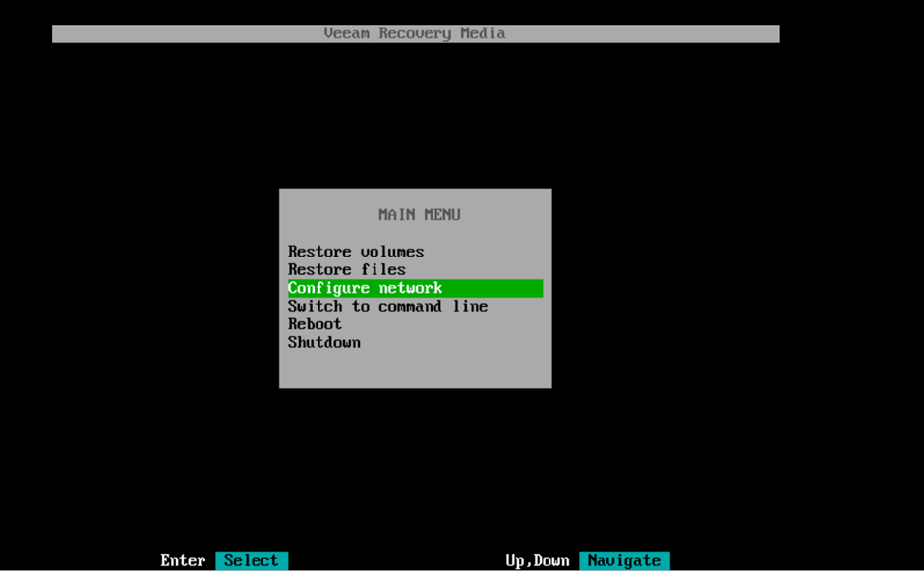This screenshot has width=924, height=571.
Task: Click the Navigate action label
Action: 623,560
